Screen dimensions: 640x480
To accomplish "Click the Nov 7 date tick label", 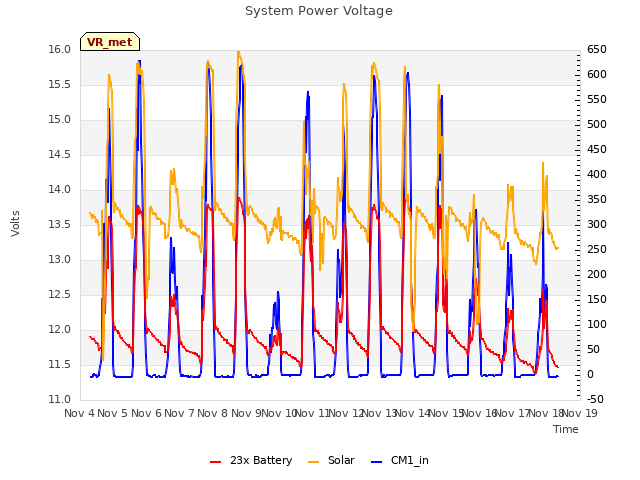I will [180, 413].
